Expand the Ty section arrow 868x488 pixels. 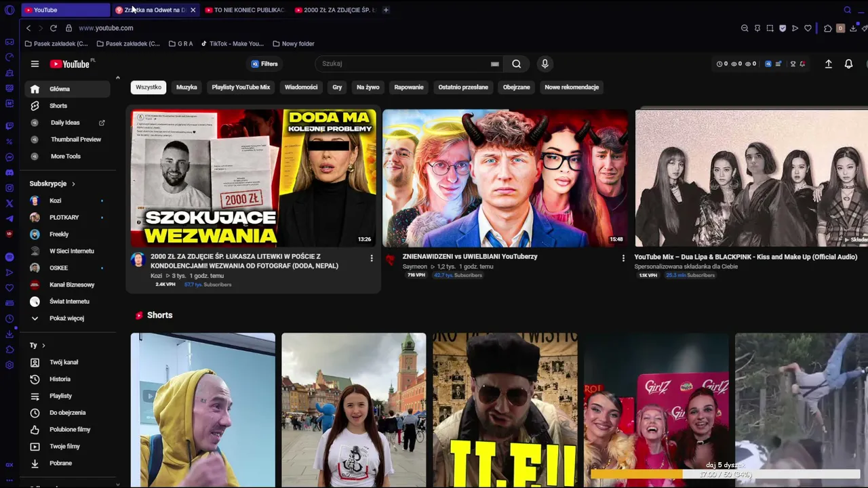click(x=43, y=346)
